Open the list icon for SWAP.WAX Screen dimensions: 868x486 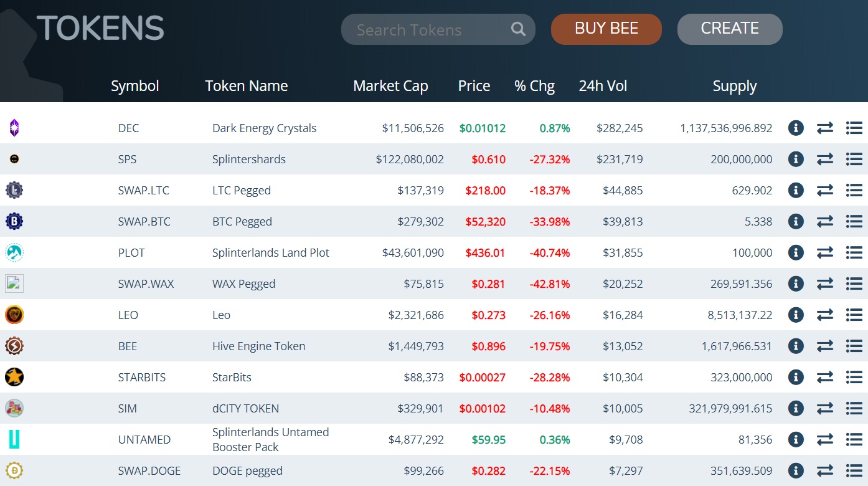pos(854,283)
